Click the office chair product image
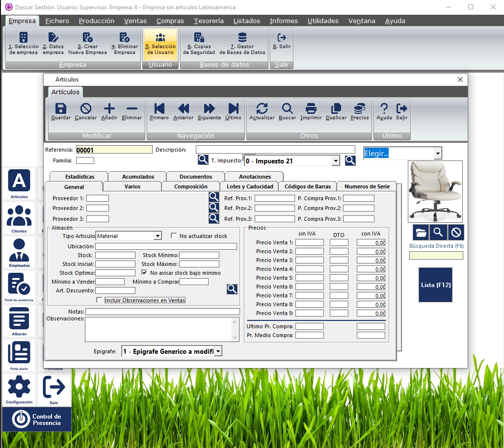The width and height of the screenshot is (504, 448). [x=435, y=191]
